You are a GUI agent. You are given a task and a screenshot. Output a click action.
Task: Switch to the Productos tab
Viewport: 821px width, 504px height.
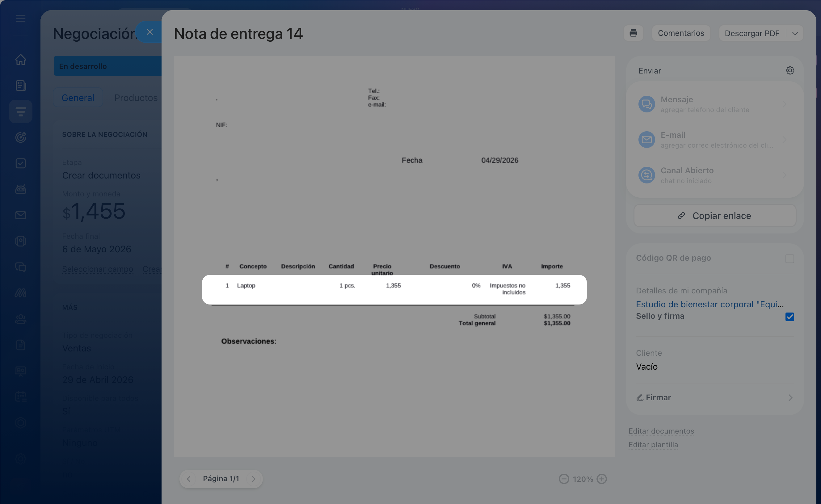point(136,98)
